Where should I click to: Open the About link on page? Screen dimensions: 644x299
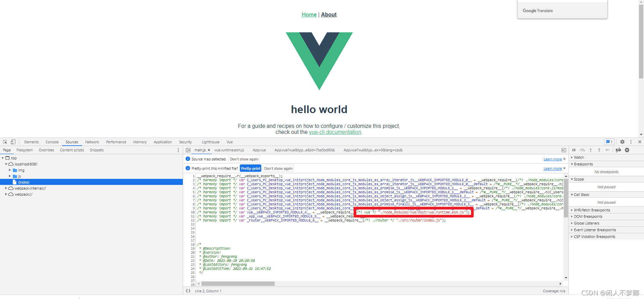(329, 14)
